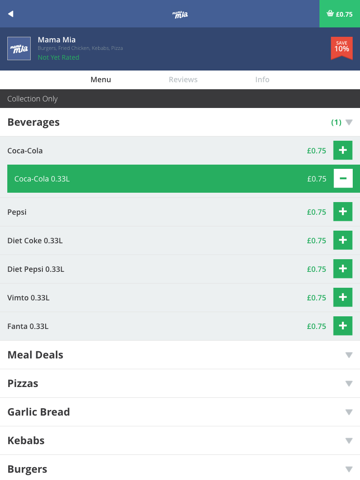The image size is (360, 480).
Task: Tap the £0.75 price beside Pepsi
Action: point(316,212)
